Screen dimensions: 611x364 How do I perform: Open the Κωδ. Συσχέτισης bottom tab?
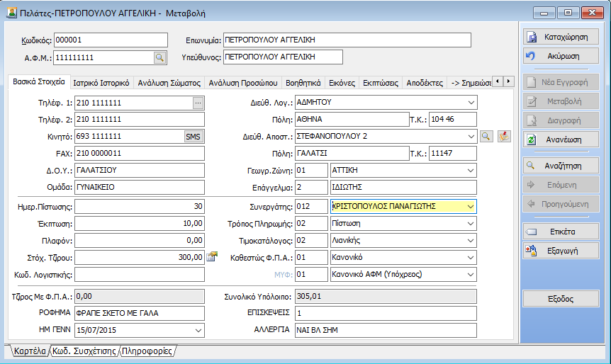coord(84,351)
